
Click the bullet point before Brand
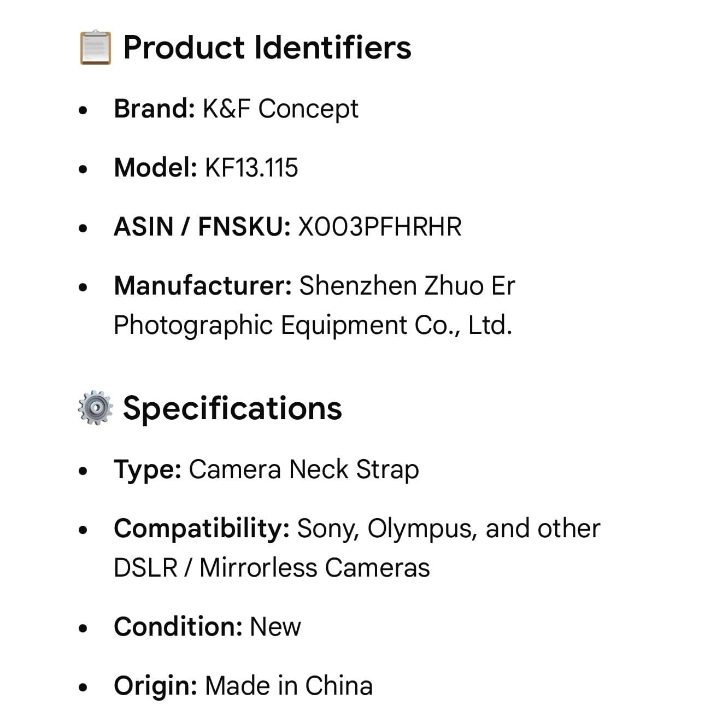coord(83,110)
